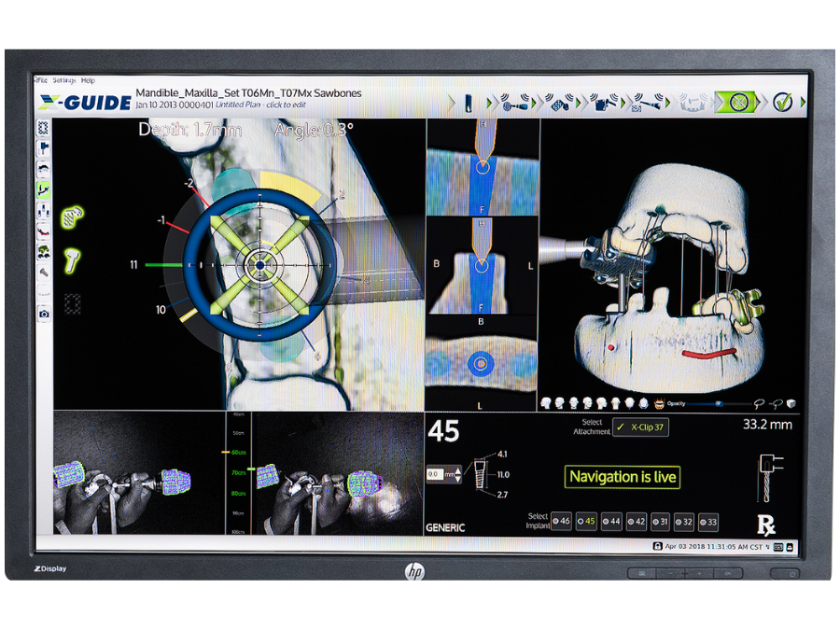Click the implants tool in left sidebar
Viewport: 840px width, 630px height.
click(43, 211)
